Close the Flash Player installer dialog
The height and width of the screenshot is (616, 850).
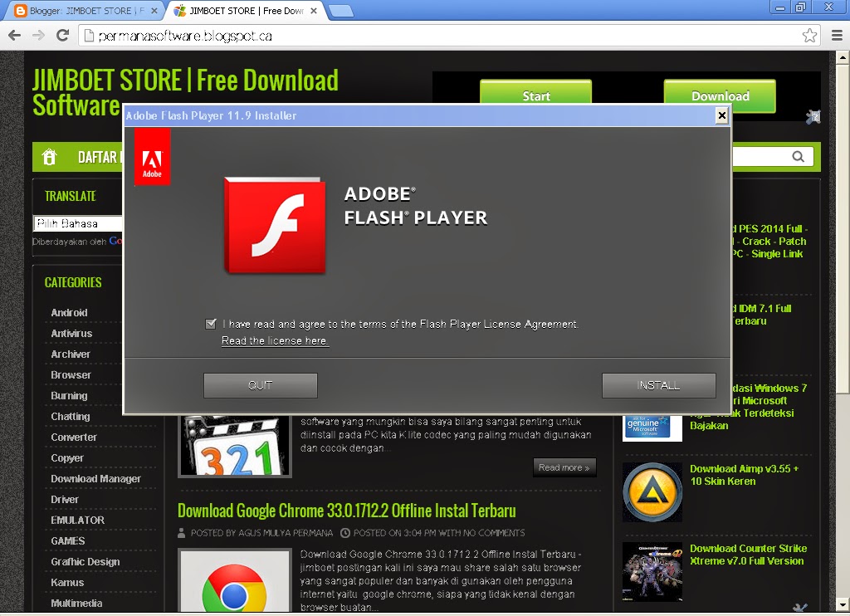[721, 115]
